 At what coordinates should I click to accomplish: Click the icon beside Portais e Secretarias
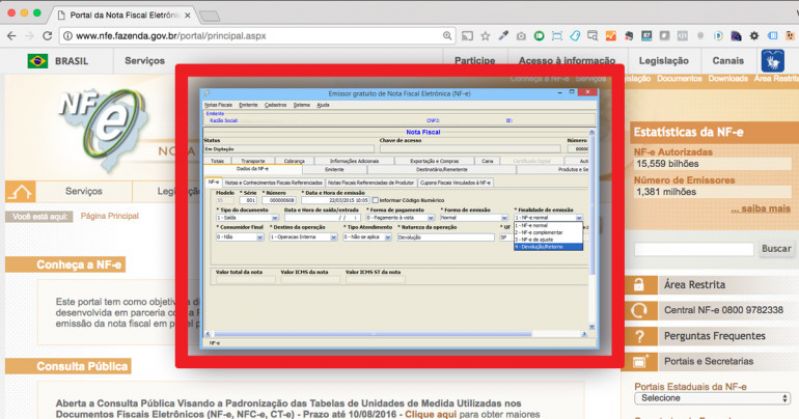coord(639,361)
